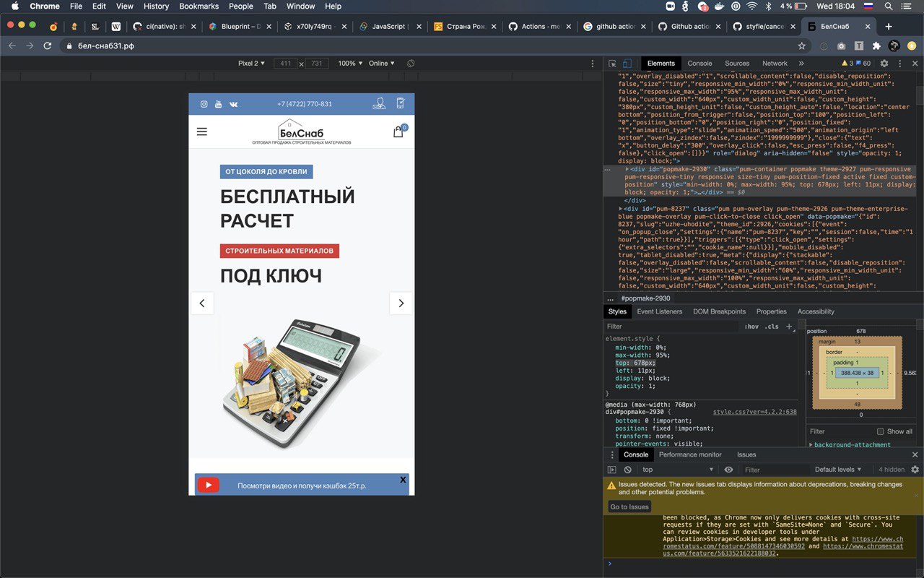Advance to the next slide in the carousel
This screenshot has width=924, height=578.
click(401, 303)
